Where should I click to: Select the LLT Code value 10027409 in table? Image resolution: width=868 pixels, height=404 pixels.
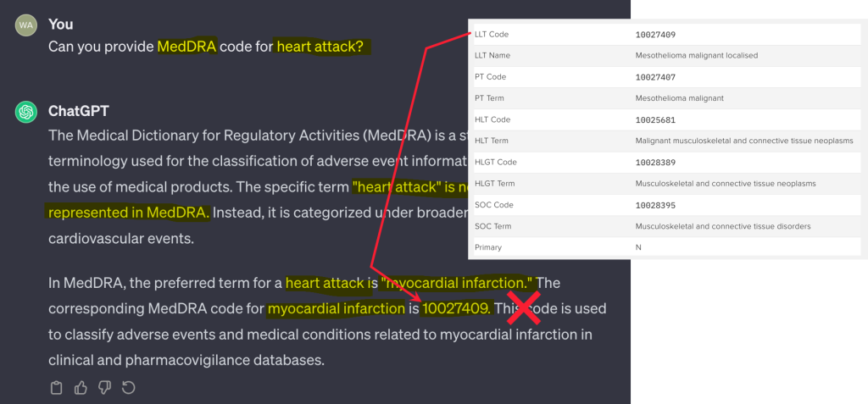click(654, 35)
